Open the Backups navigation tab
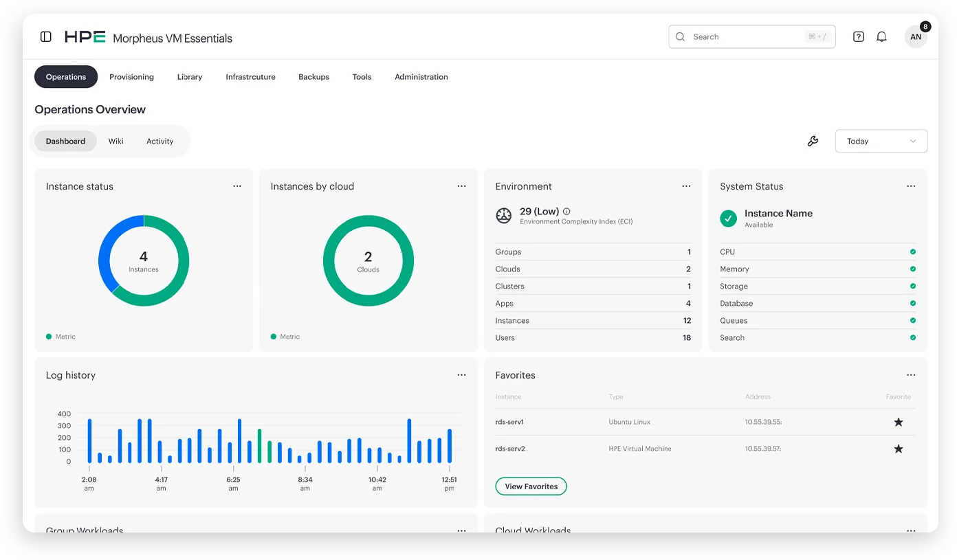The height and width of the screenshot is (560, 957). (313, 77)
